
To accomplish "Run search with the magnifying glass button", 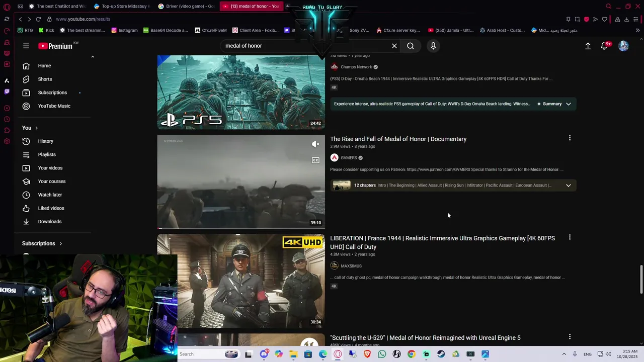I will [411, 46].
